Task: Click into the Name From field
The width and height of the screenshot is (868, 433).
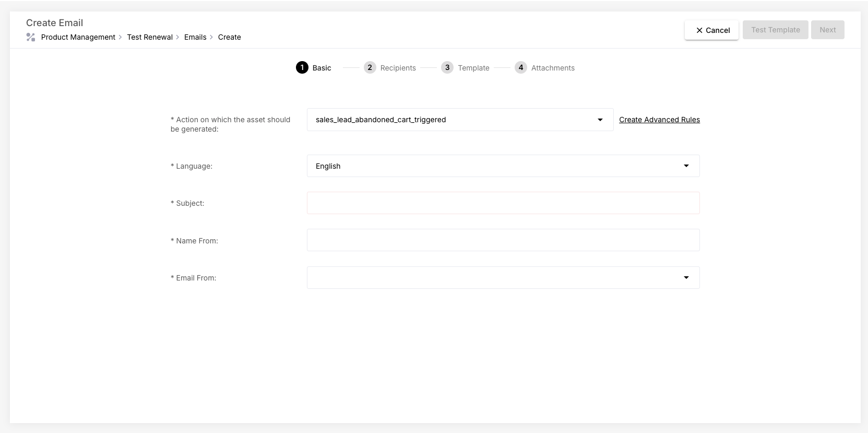Action: tap(503, 240)
